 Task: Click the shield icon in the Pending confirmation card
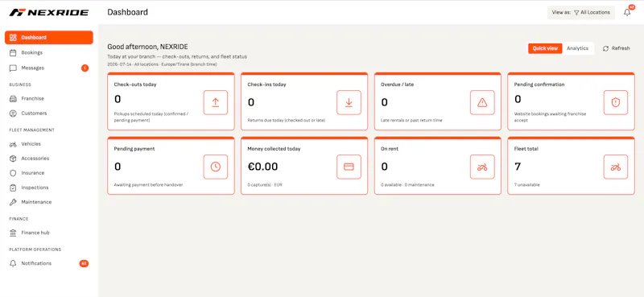pos(615,103)
